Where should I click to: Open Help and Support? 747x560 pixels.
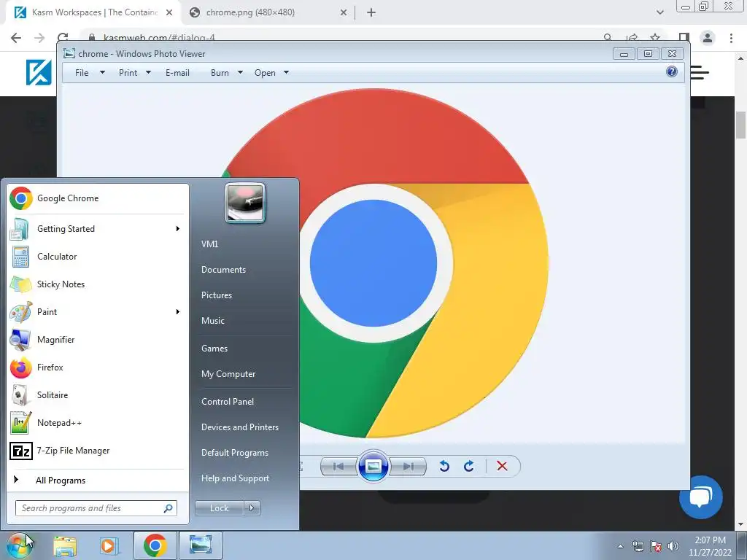coord(235,478)
